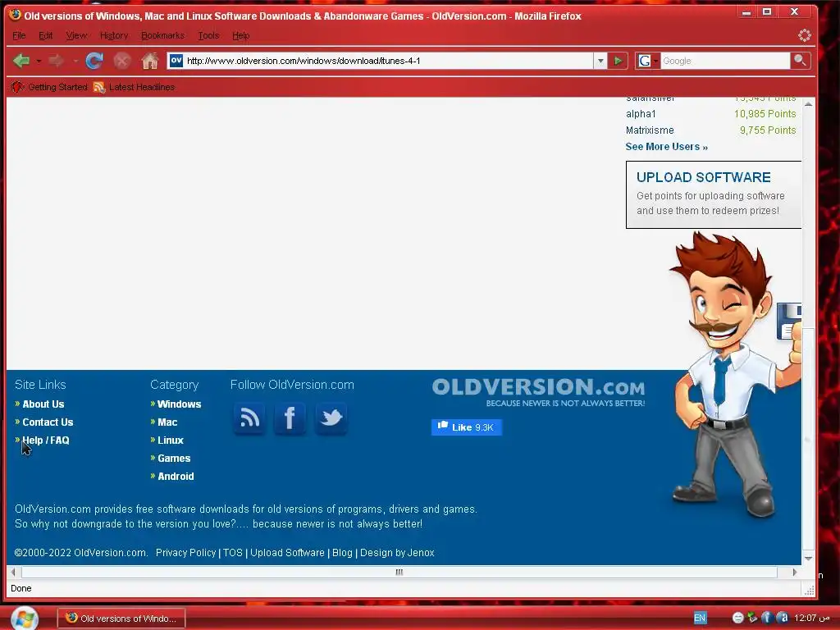Open the Twitter bird icon in footer

click(x=331, y=418)
